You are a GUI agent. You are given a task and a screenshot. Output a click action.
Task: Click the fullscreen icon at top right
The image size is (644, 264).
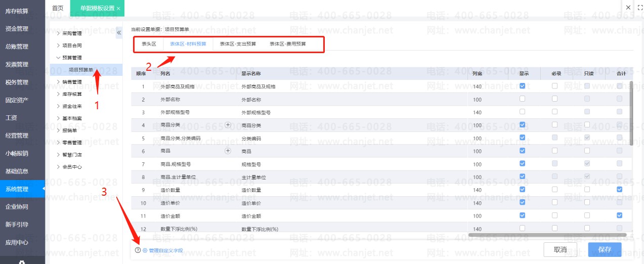(x=640, y=8)
